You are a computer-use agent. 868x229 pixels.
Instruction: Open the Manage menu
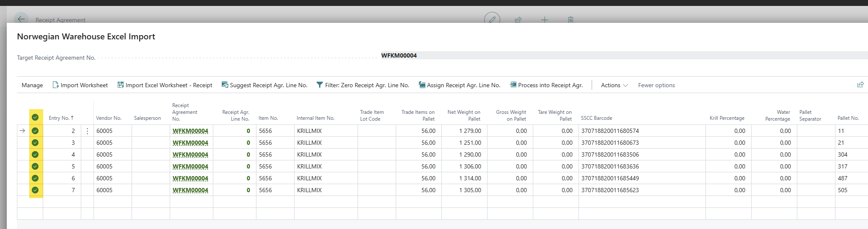pyautogui.click(x=32, y=85)
